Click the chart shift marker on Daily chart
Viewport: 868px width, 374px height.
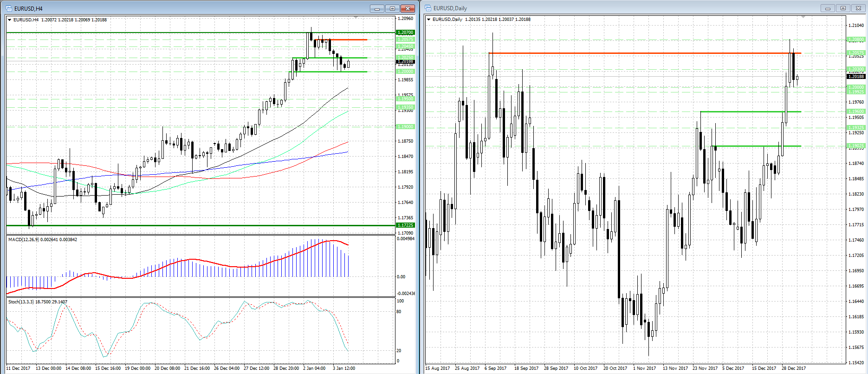point(803,17)
